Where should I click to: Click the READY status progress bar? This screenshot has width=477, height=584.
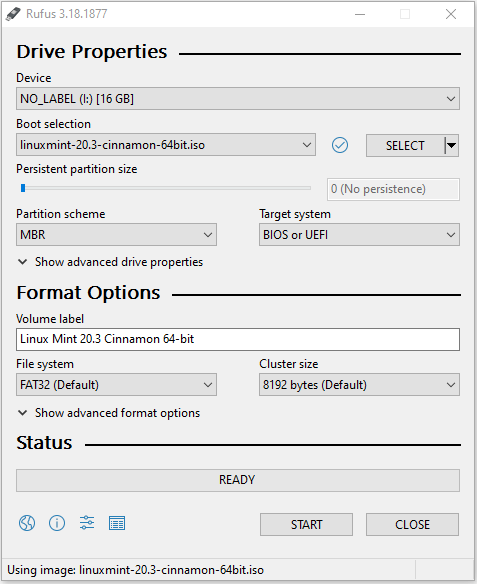pyautogui.click(x=238, y=480)
